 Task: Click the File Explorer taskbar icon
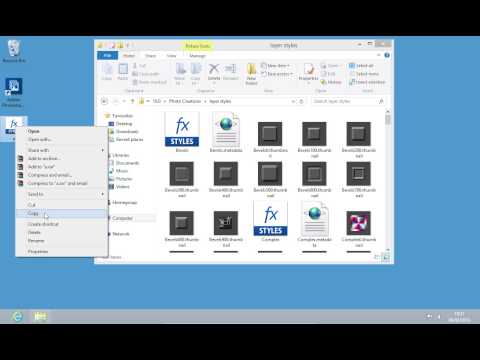tap(40, 316)
